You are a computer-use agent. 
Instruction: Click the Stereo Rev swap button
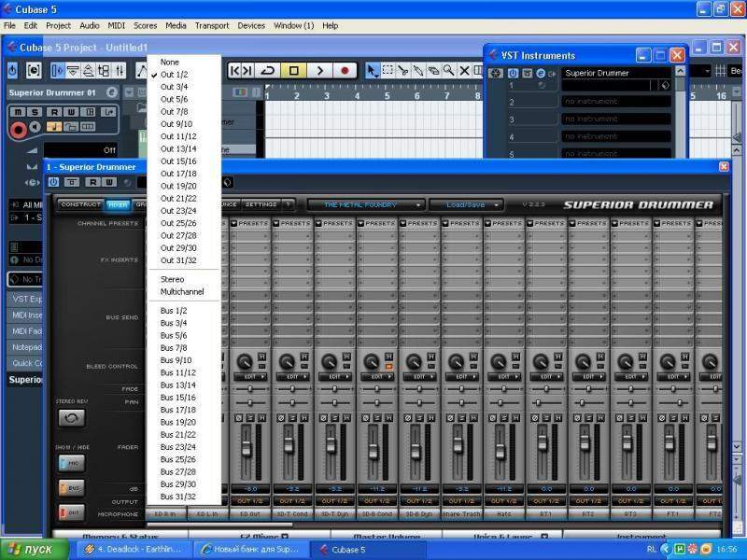tap(71, 419)
